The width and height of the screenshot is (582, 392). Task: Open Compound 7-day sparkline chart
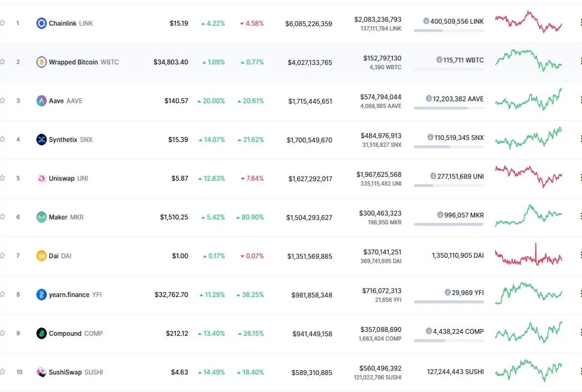click(529, 332)
